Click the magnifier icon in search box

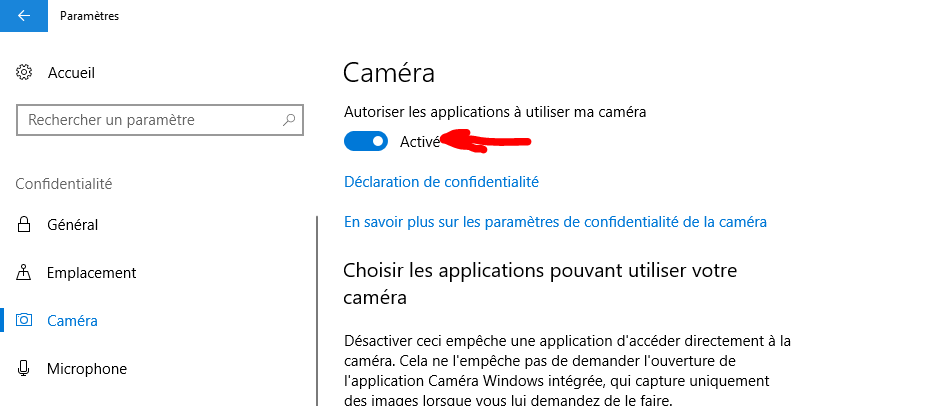click(289, 119)
